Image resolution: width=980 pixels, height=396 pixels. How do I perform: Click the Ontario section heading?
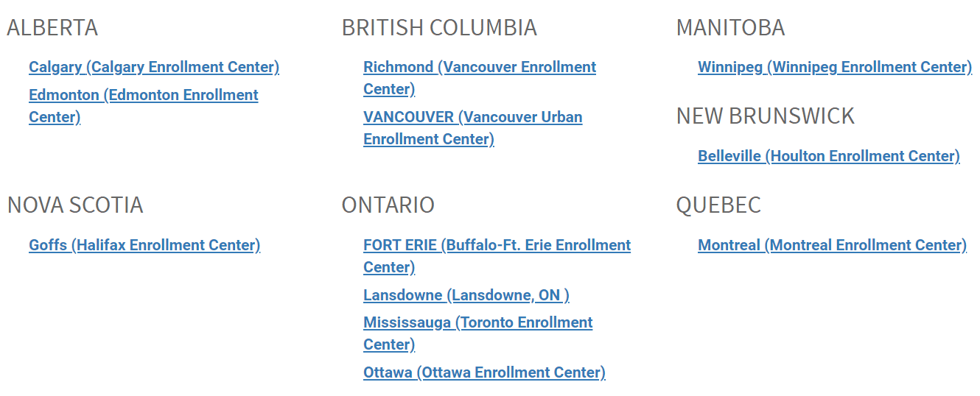pyautogui.click(x=388, y=205)
